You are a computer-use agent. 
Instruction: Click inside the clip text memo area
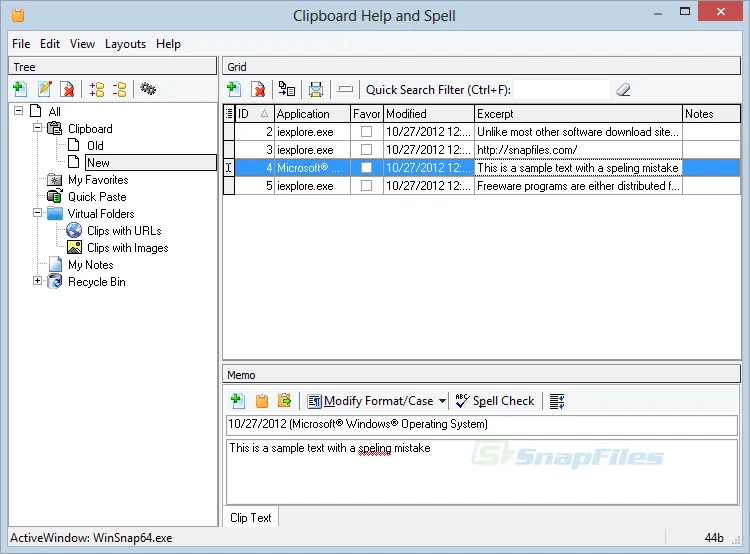click(x=482, y=472)
